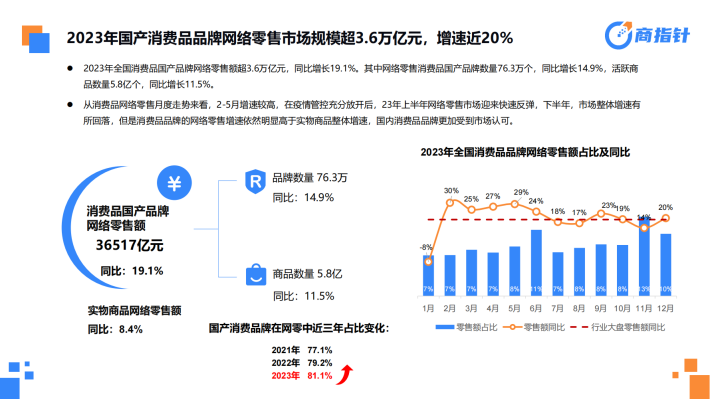Click the -8% data point for 1月
Viewport: 710px width, 399px height.
pos(428,262)
